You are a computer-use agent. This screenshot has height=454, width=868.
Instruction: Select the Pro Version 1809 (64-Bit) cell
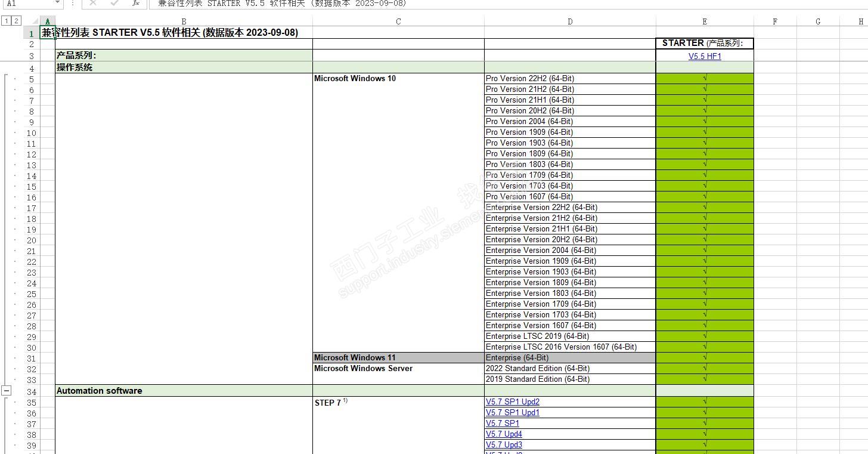tap(570, 153)
